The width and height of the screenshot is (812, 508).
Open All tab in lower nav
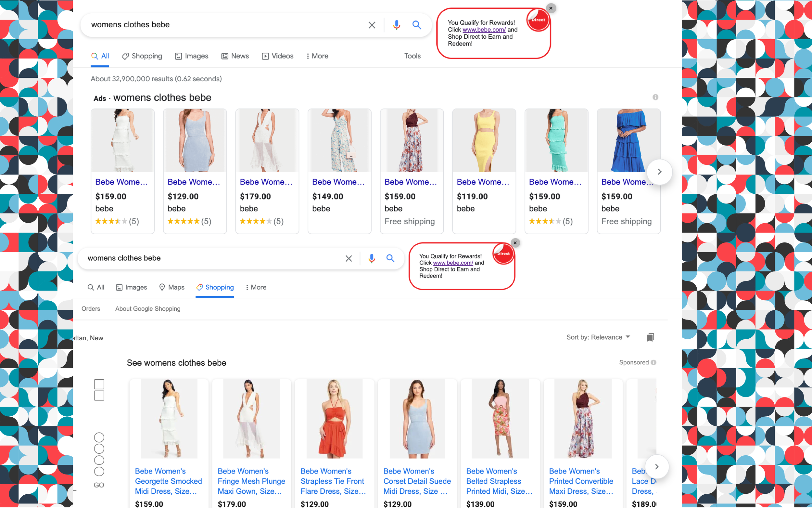pos(96,287)
